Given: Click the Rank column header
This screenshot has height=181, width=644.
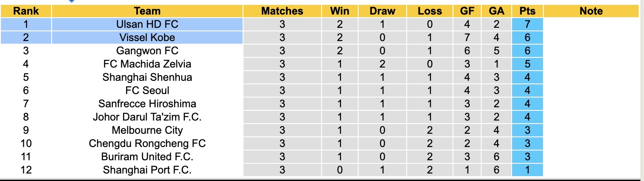Looking at the screenshot, I should 26,11.
